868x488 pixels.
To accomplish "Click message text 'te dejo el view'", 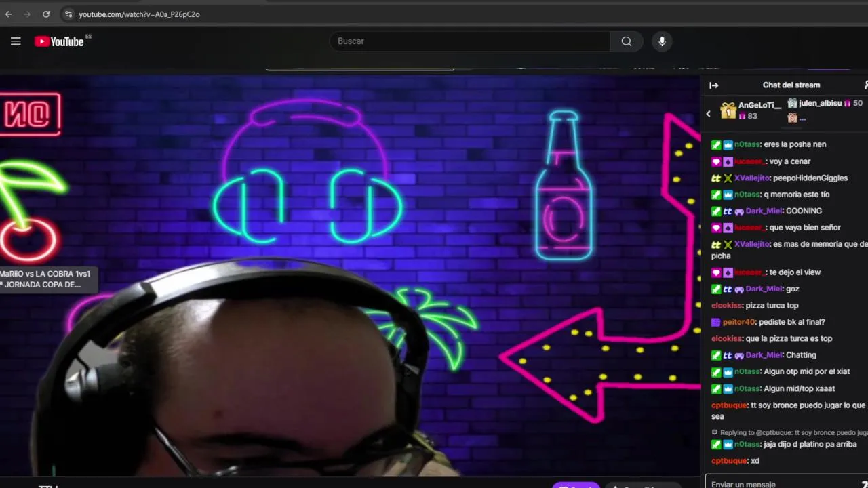I will coord(795,272).
